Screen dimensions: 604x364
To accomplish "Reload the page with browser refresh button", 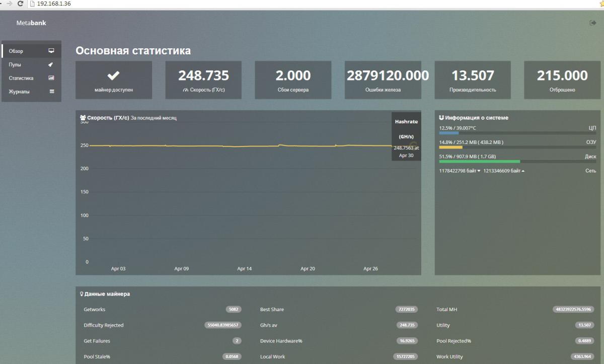I will (20, 4).
